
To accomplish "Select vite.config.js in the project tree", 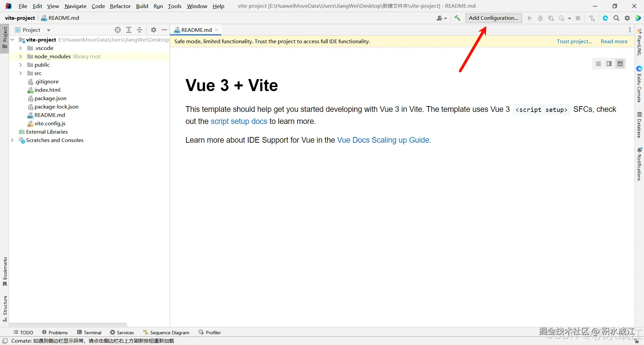I will point(50,123).
